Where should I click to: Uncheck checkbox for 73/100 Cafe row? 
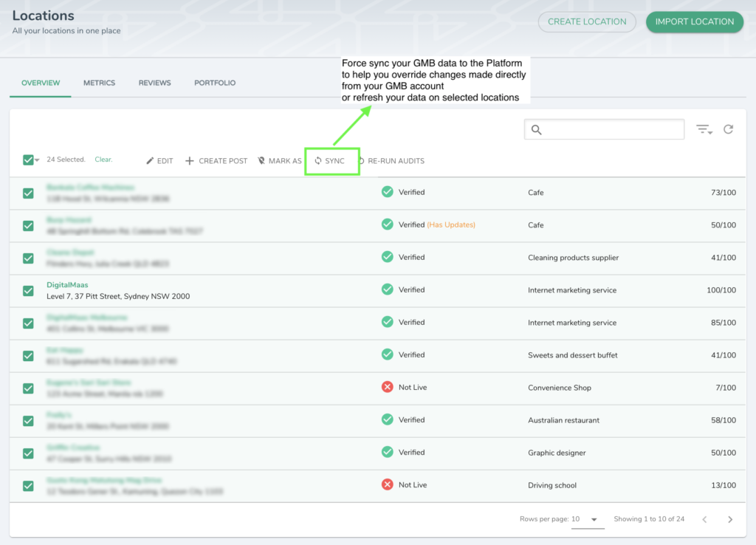click(29, 193)
